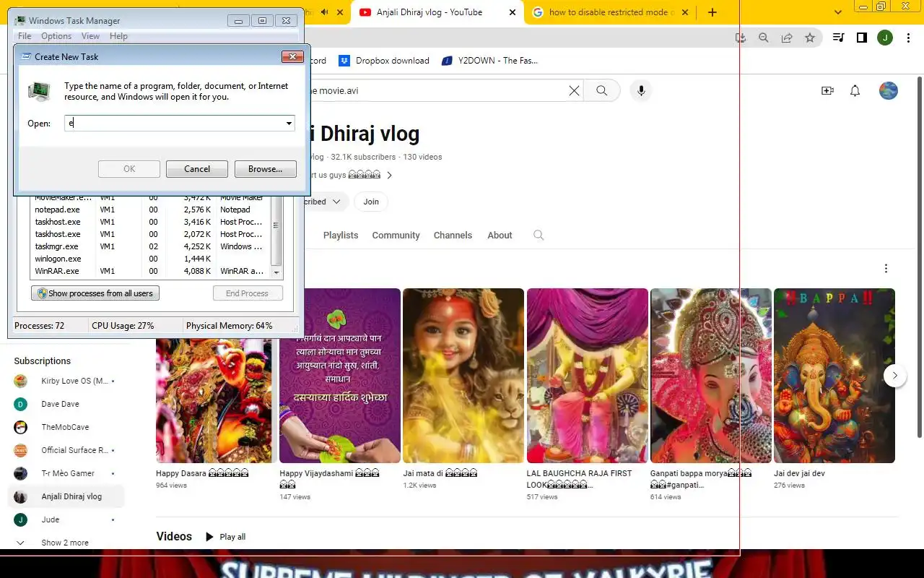Toggle the Chrome side panel icon
The height and width of the screenshot is (578, 924).
(x=861, y=38)
